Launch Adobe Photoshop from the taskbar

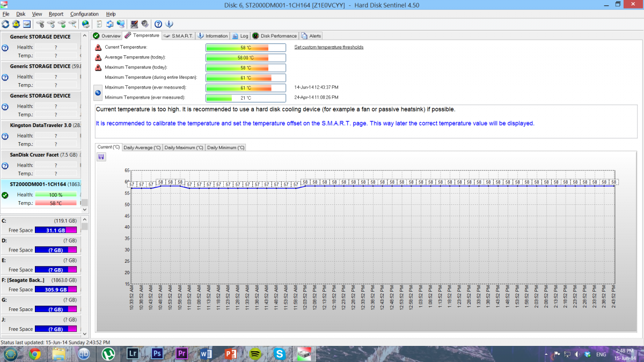pyautogui.click(x=157, y=354)
